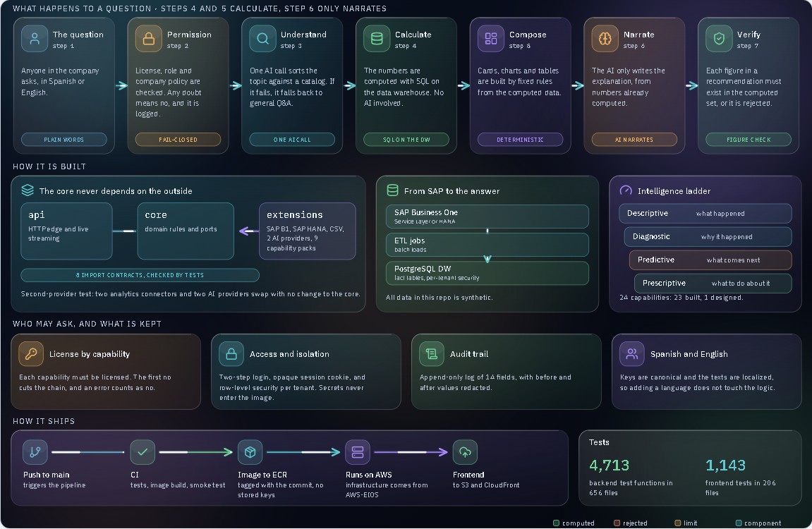
Task: Click the 'Tests' panel title
Action: coord(599,442)
